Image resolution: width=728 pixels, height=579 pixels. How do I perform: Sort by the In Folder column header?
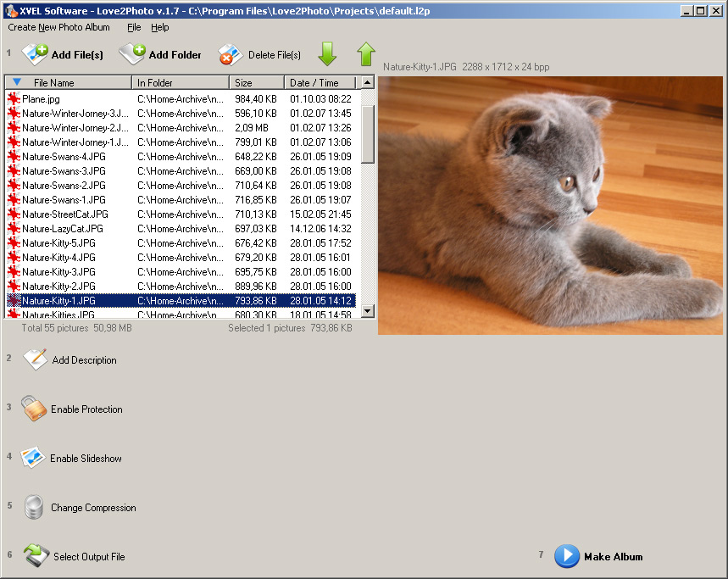point(181,82)
